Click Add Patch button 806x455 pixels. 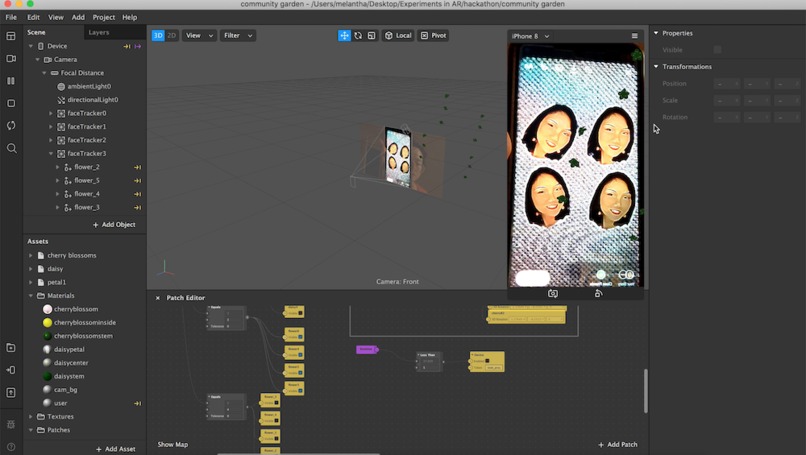click(617, 444)
